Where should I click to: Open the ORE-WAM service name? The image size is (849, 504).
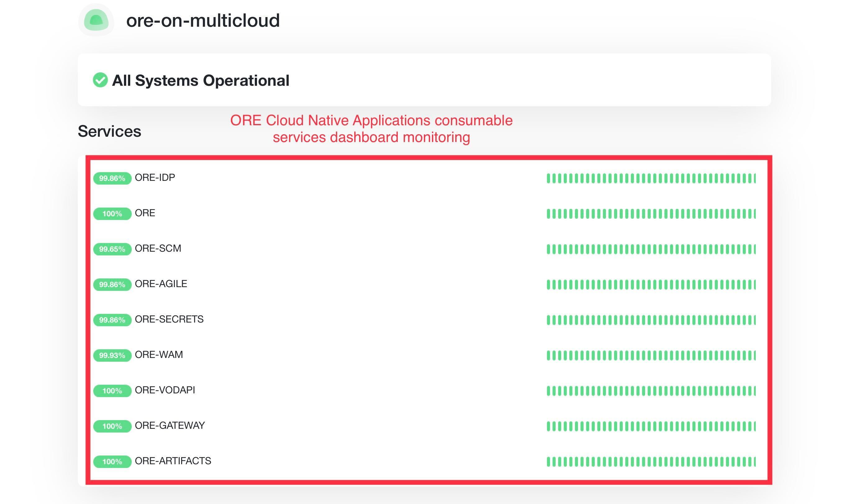click(159, 355)
